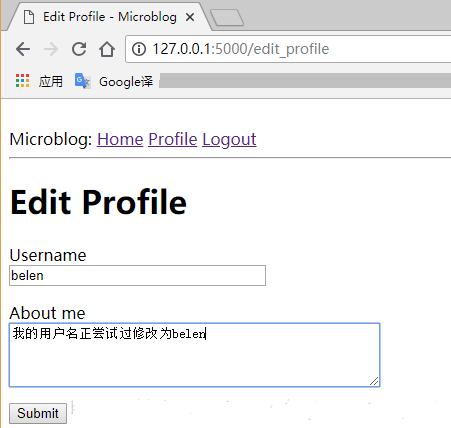This screenshot has height=428, width=451.
Task: Open the colorful apps grid bookmark icon
Action: click(x=22, y=81)
